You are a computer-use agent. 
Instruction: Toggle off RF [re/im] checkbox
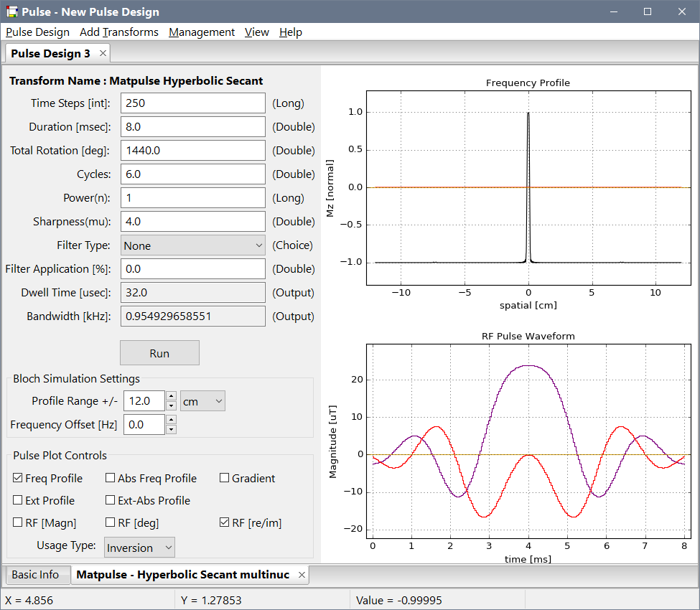pos(225,522)
